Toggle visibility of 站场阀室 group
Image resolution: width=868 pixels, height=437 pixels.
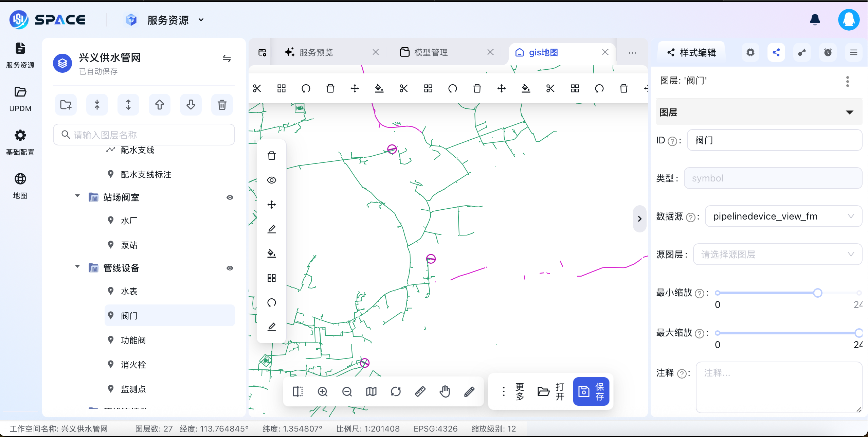tap(230, 197)
